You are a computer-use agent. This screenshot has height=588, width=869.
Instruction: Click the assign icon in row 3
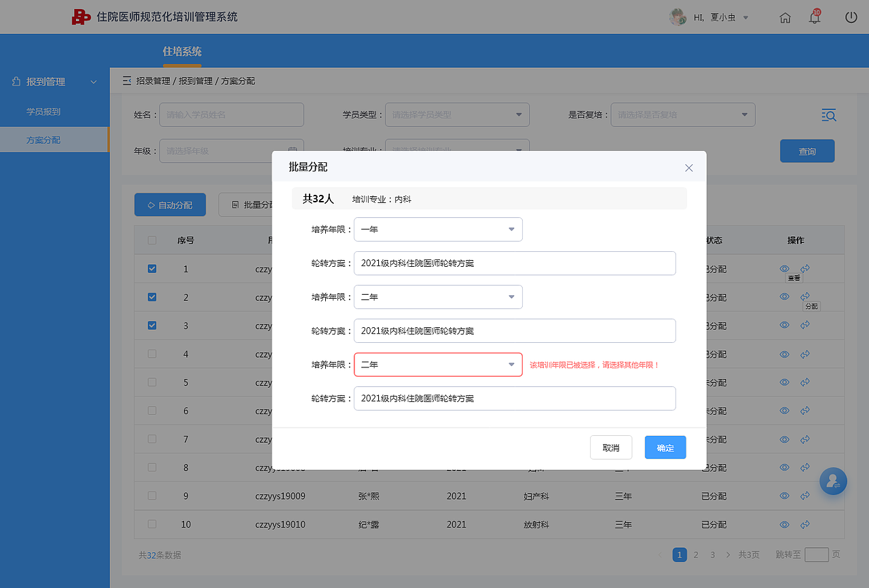805,325
